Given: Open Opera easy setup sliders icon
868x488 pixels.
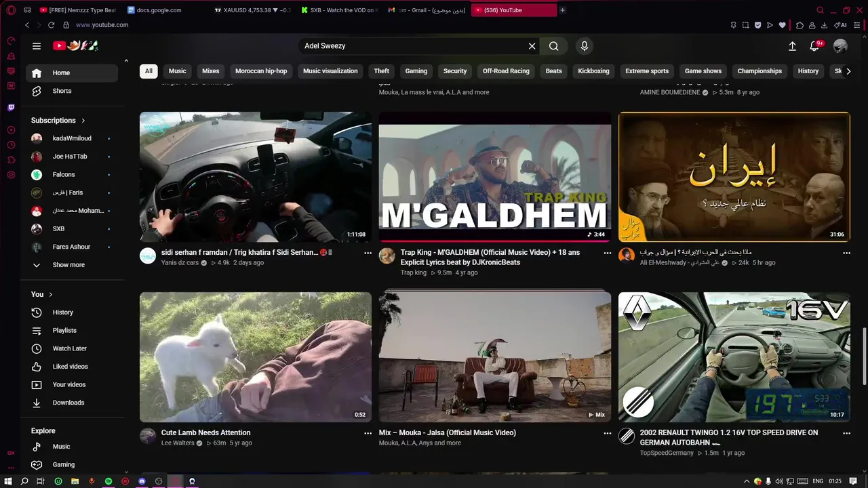Looking at the screenshot, I should [856, 25].
